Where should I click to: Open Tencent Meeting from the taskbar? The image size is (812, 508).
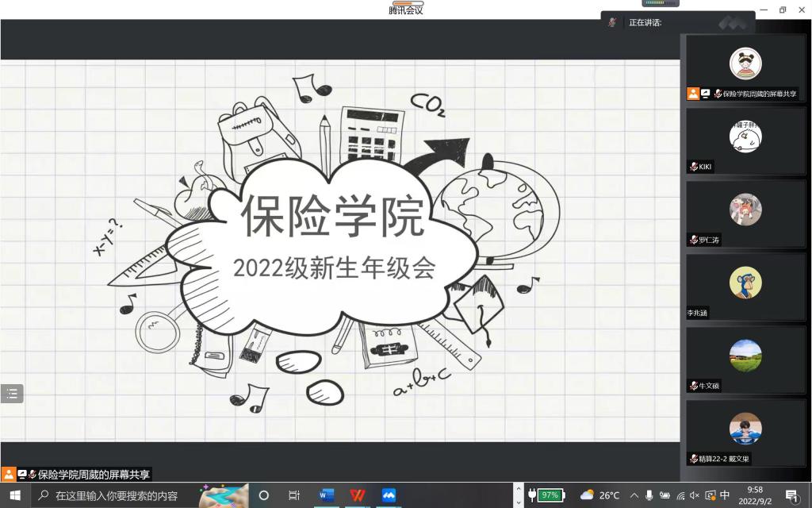click(389, 495)
